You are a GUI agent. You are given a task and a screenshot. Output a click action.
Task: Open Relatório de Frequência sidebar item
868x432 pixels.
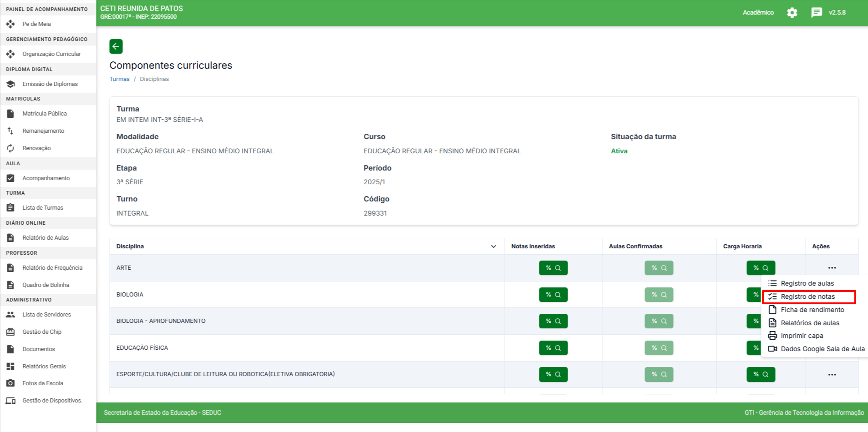[52, 268]
